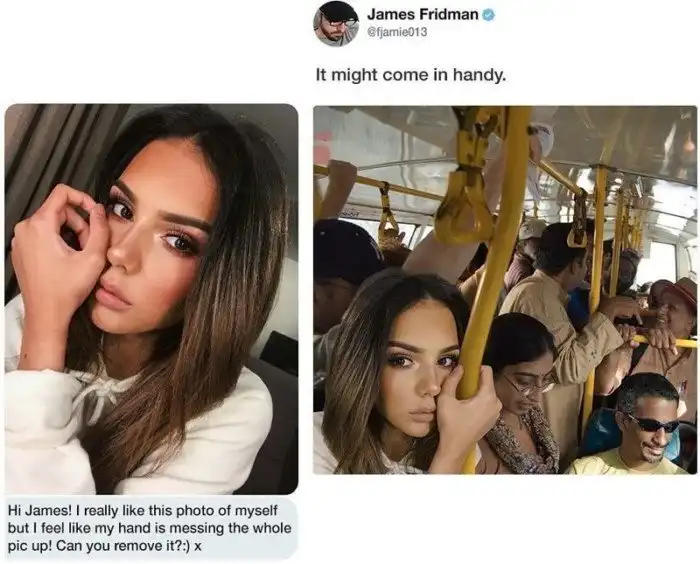
Task: Click the horizontal yellow handrail at right
Action: 665,342
